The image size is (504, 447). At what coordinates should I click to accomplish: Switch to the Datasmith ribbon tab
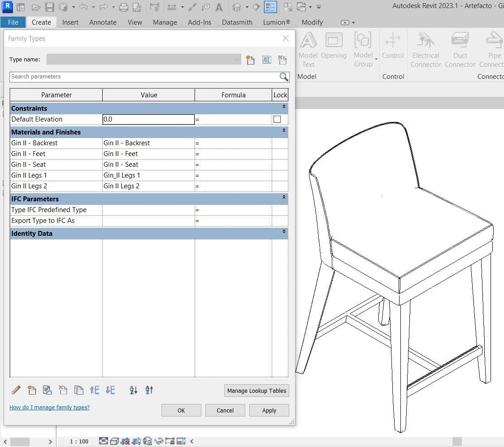(237, 22)
